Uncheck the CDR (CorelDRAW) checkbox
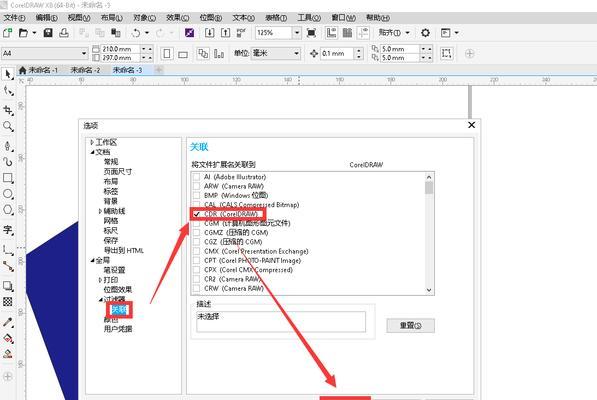597x400 pixels. point(196,214)
